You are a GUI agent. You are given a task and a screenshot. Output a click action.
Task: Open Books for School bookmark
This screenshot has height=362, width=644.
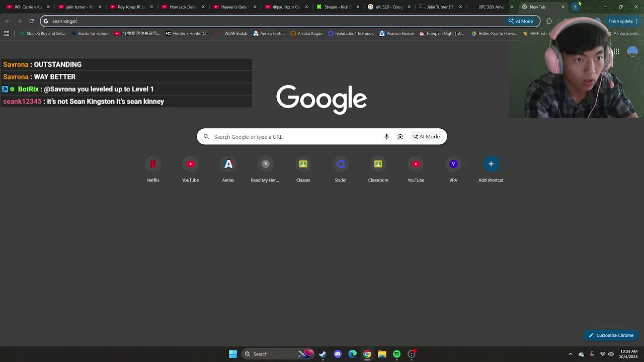tap(90, 34)
